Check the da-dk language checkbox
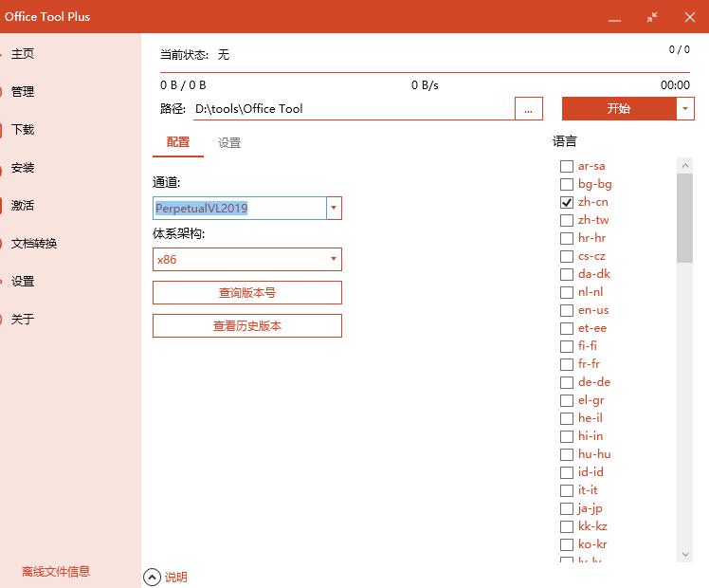 pos(567,274)
